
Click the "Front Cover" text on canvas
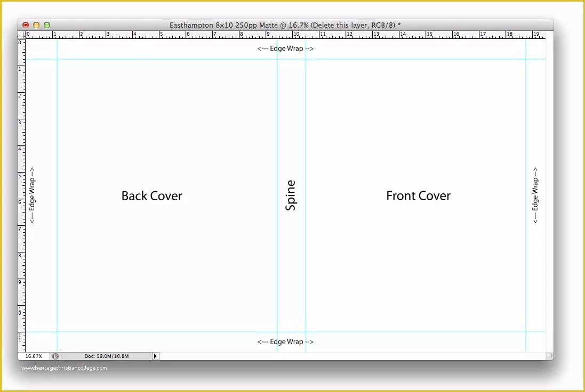coord(418,196)
